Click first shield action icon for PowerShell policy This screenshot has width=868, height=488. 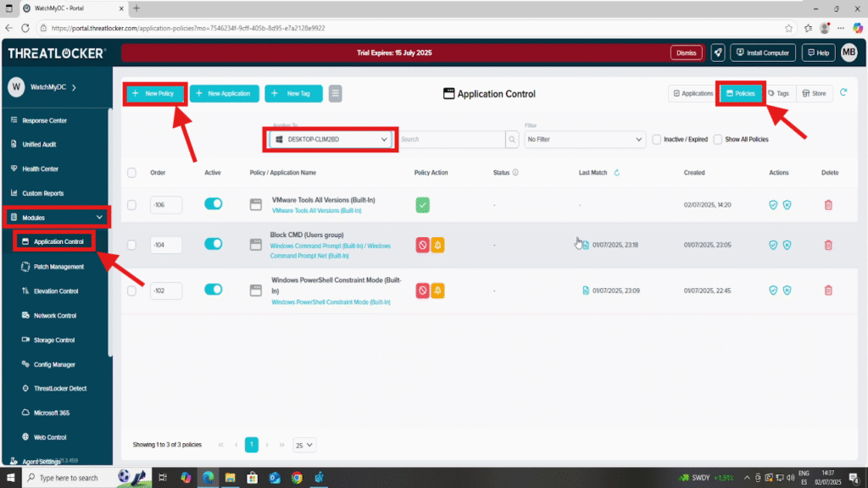tap(773, 291)
